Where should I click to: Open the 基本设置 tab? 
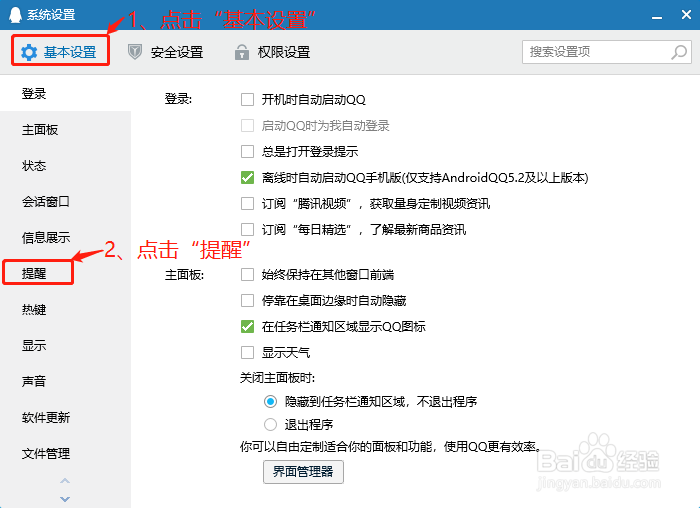(x=60, y=51)
